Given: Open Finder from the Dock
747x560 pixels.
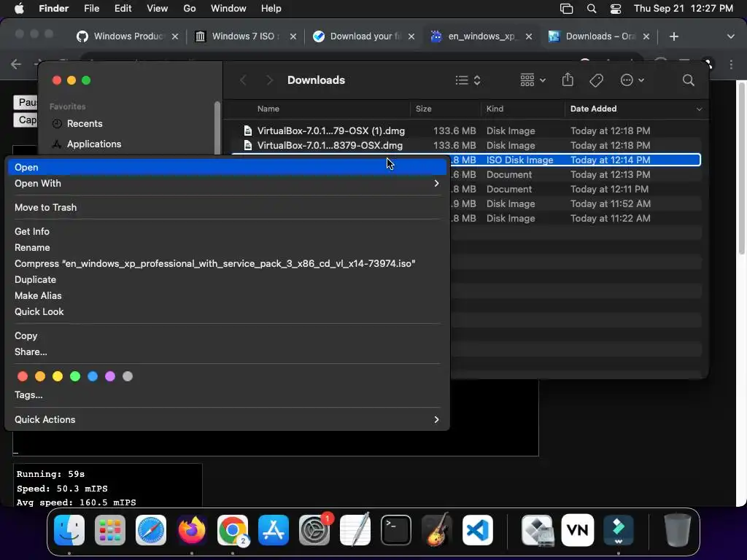Looking at the screenshot, I should (69, 530).
